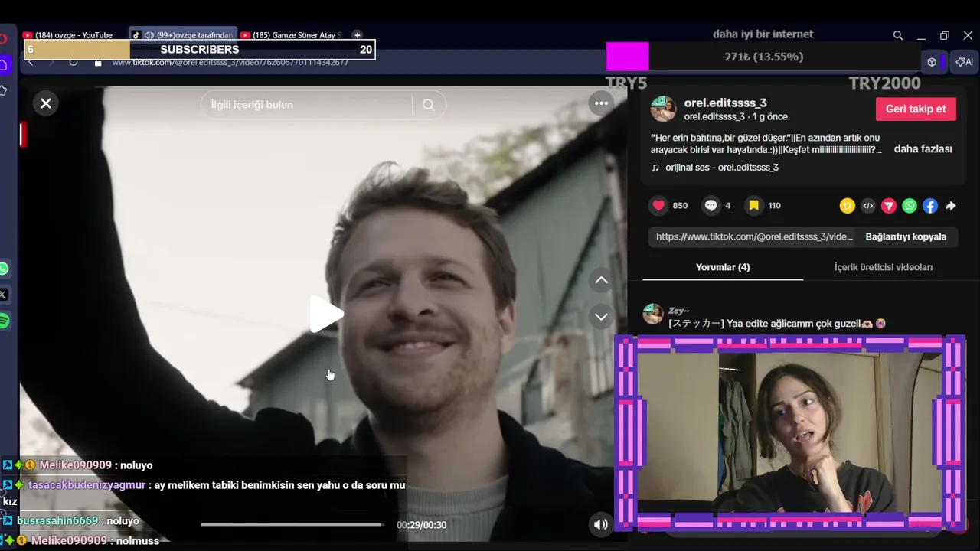Screen dimensions: 980x551
Task: Play the paused TikTok video
Action: coord(326,314)
